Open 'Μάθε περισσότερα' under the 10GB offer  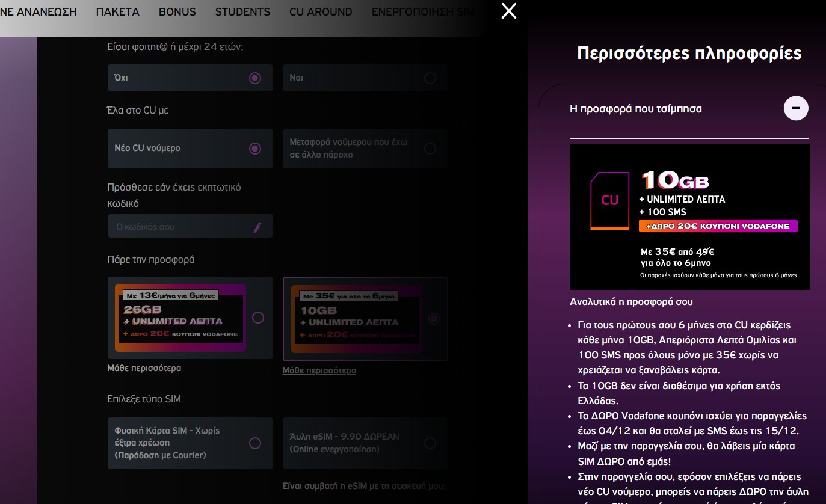[319, 370]
